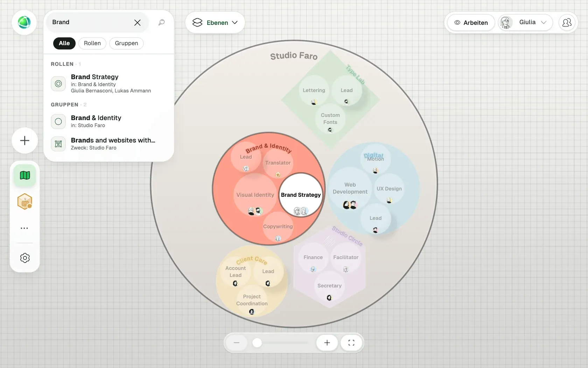The width and height of the screenshot is (588, 368).
Task: Open the Ebenen layers dropdown
Action: pyautogui.click(x=215, y=23)
